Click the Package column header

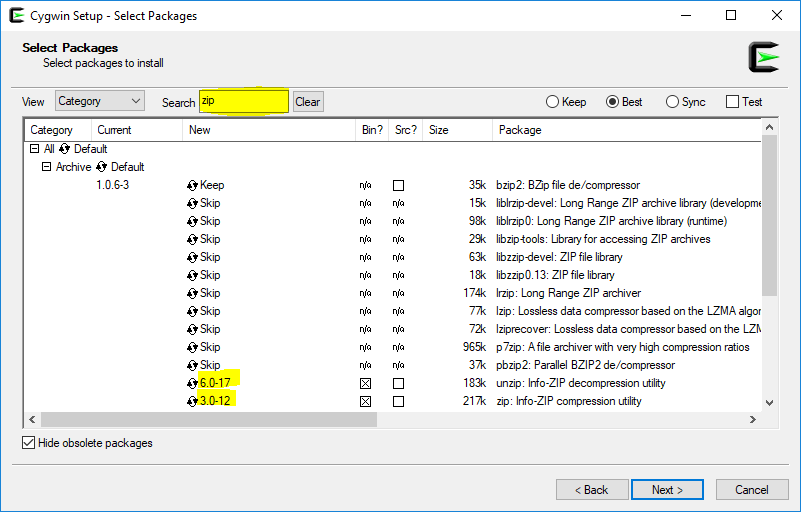point(626,130)
